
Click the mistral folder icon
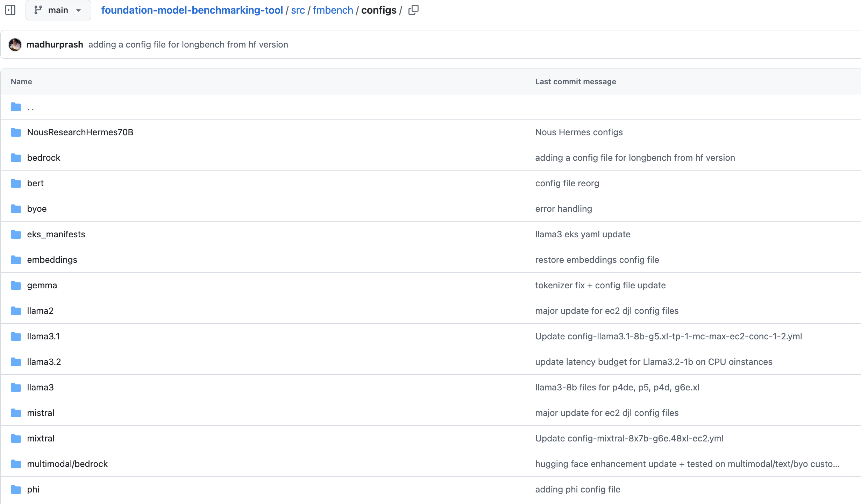[16, 413]
